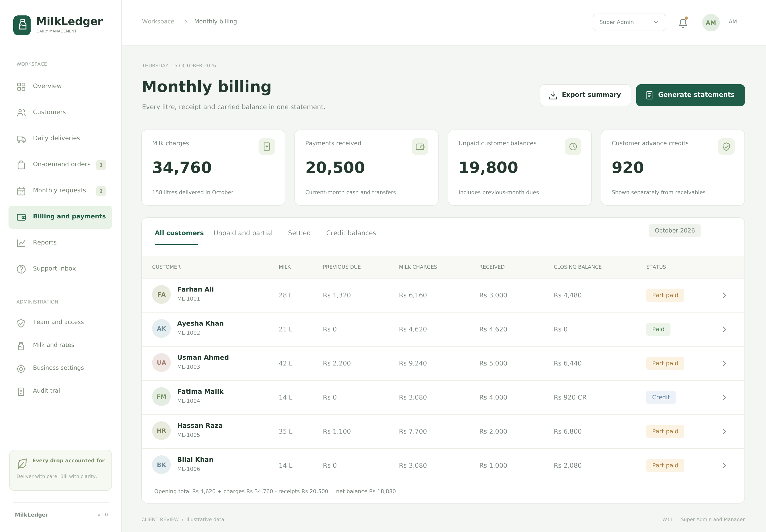
Task: Click the Overview grid icon in sidebar
Action: 21,87
